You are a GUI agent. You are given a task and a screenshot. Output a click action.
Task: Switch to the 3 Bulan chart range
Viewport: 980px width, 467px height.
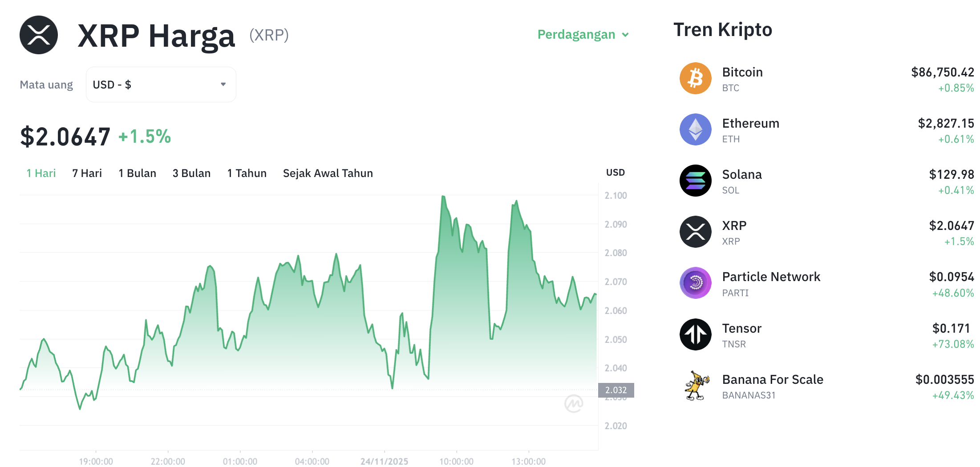(x=191, y=173)
